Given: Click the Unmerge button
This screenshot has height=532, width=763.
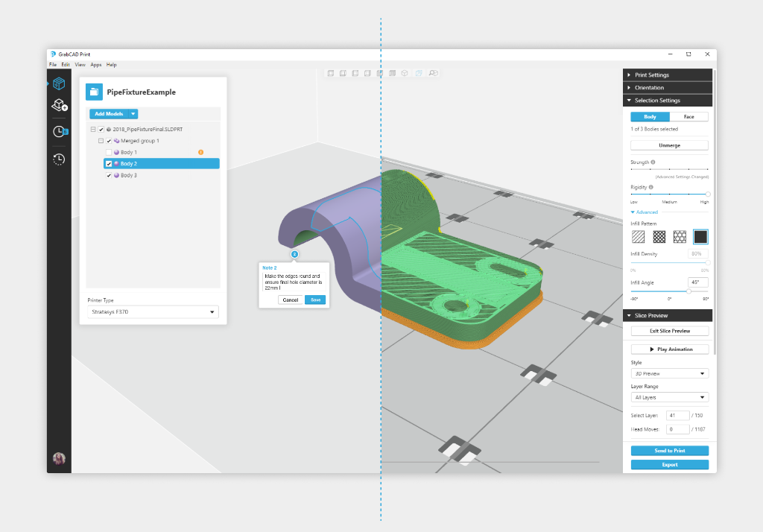Looking at the screenshot, I should [669, 145].
